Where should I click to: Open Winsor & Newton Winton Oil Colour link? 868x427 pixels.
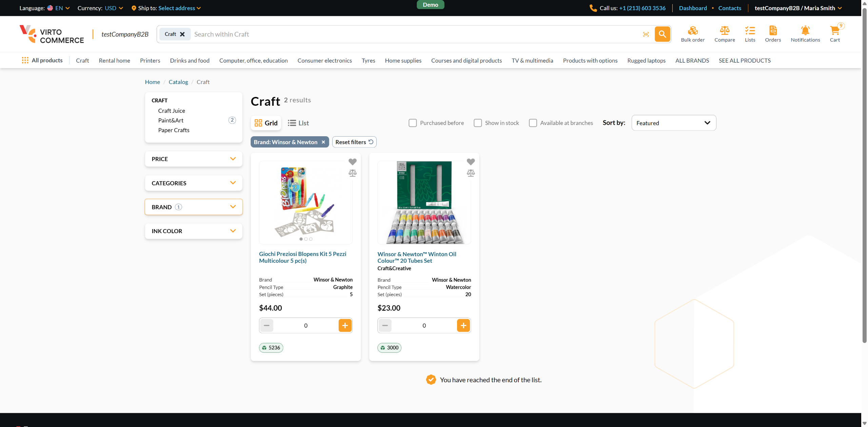click(417, 257)
